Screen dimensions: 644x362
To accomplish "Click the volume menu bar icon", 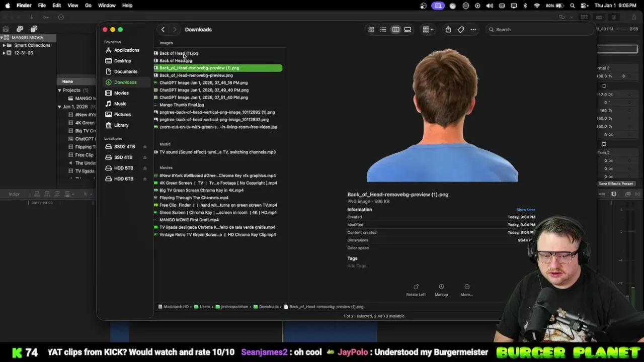I will [490, 6].
